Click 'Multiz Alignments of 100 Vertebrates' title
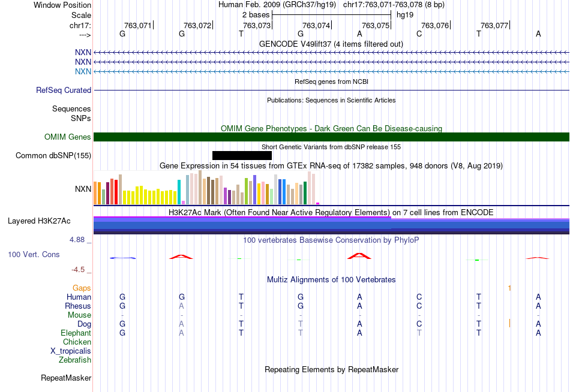570x392 pixels. click(x=331, y=280)
